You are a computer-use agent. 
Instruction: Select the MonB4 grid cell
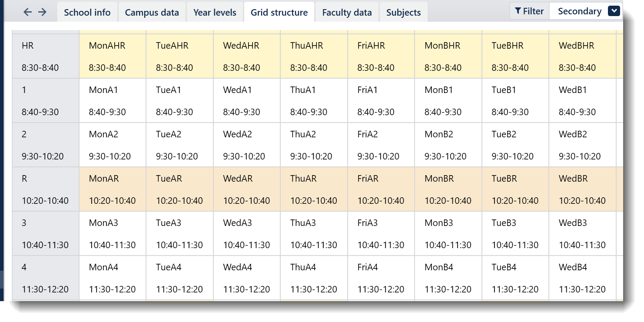click(448, 278)
